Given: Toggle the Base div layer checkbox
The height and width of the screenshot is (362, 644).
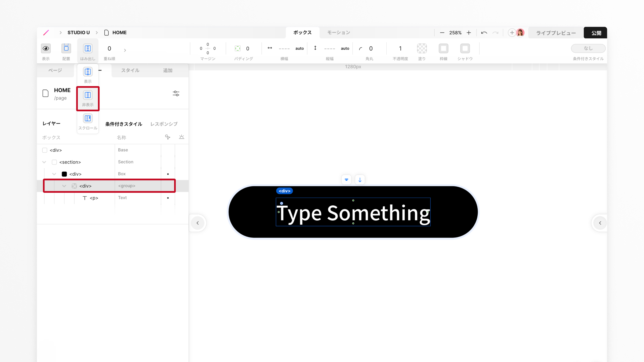Looking at the screenshot, I should coord(45,150).
